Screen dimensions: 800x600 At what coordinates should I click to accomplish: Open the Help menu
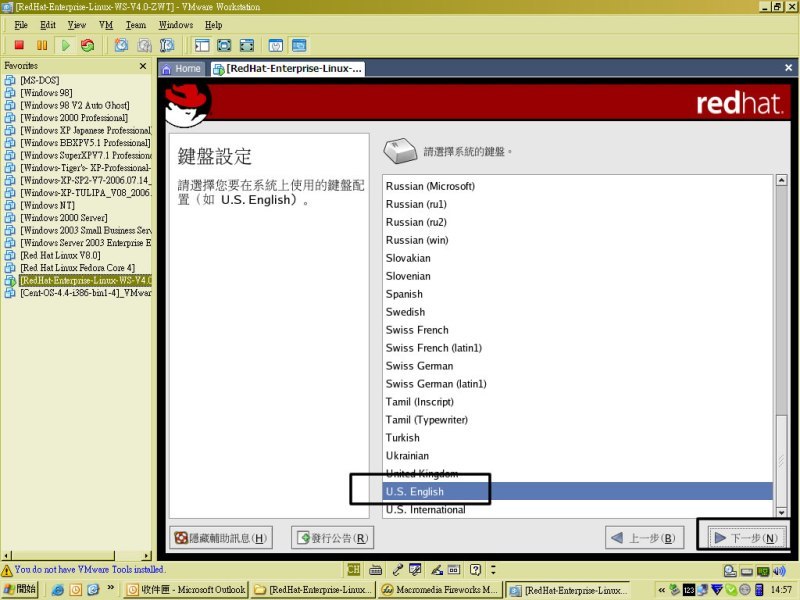[x=213, y=25]
